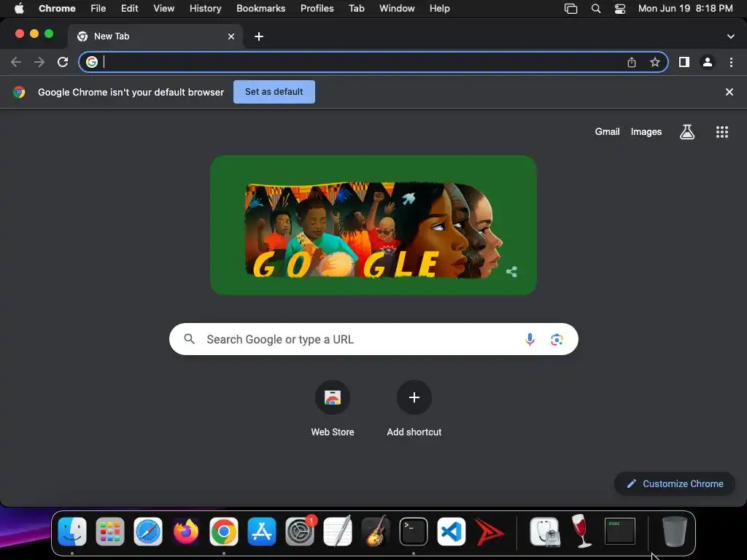This screenshot has width=747, height=560.
Task: Open the share icon in address bar
Action: tap(632, 62)
